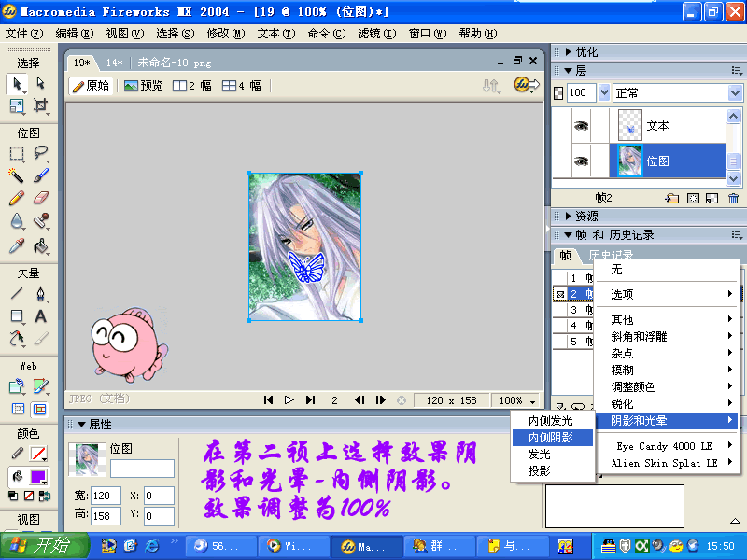Click the Quick Export button
The height and width of the screenshot is (560, 747).
(527, 85)
